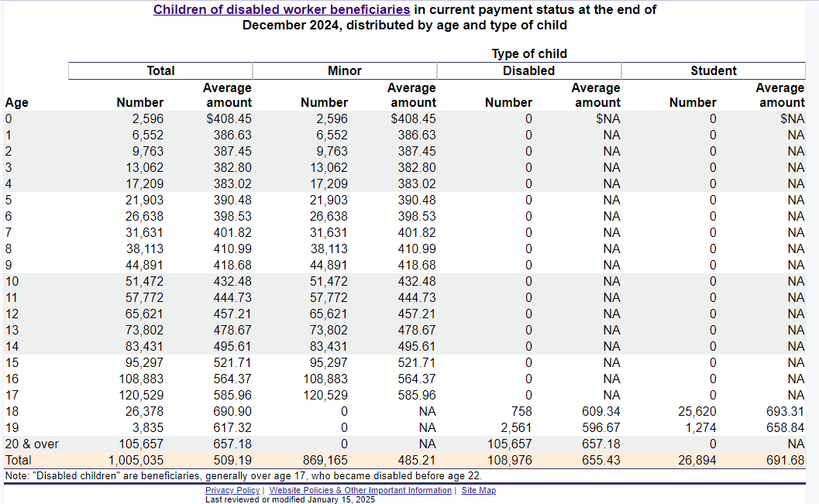Viewport: 819px width, 504px height.
Task: Open Website Policies & Other Important Information link
Action: point(360,490)
